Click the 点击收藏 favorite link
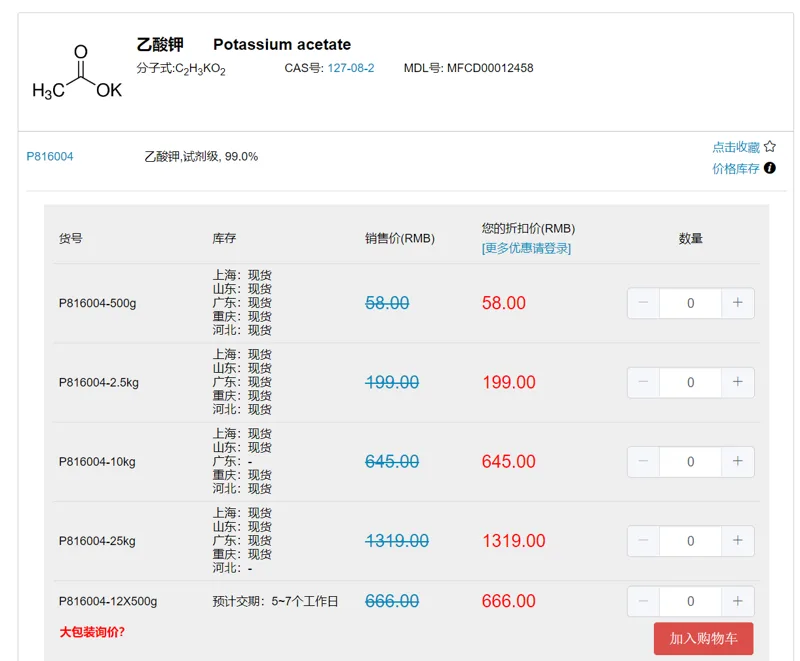The image size is (800, 661). tap(736, 147)
